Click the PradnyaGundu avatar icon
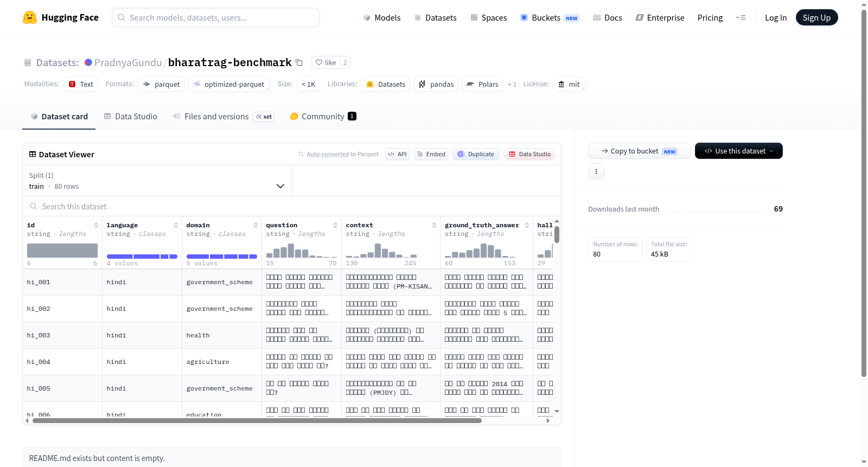This screenshot has width=868, height=467. (88, 62)
